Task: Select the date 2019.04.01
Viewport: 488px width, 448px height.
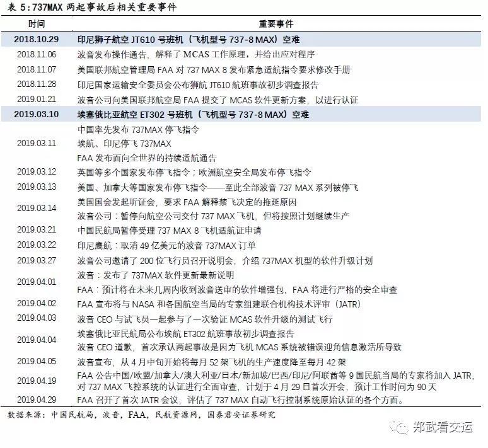Action: 37,282
